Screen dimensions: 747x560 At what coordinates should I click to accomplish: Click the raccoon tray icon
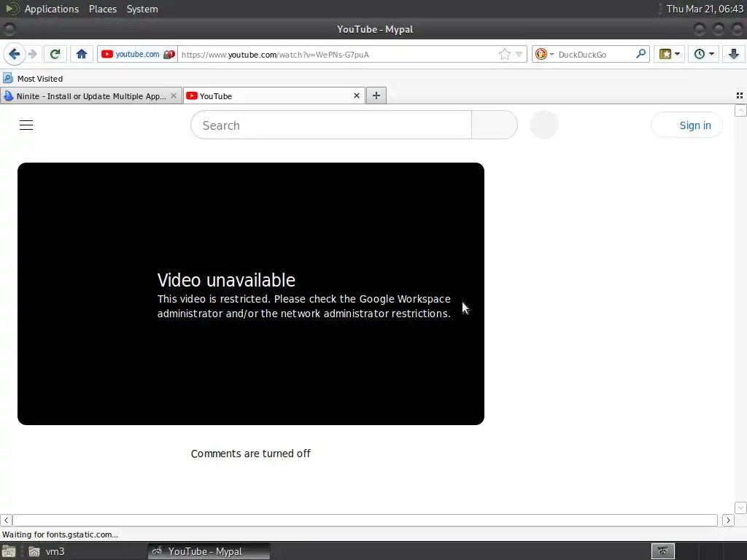662,551
